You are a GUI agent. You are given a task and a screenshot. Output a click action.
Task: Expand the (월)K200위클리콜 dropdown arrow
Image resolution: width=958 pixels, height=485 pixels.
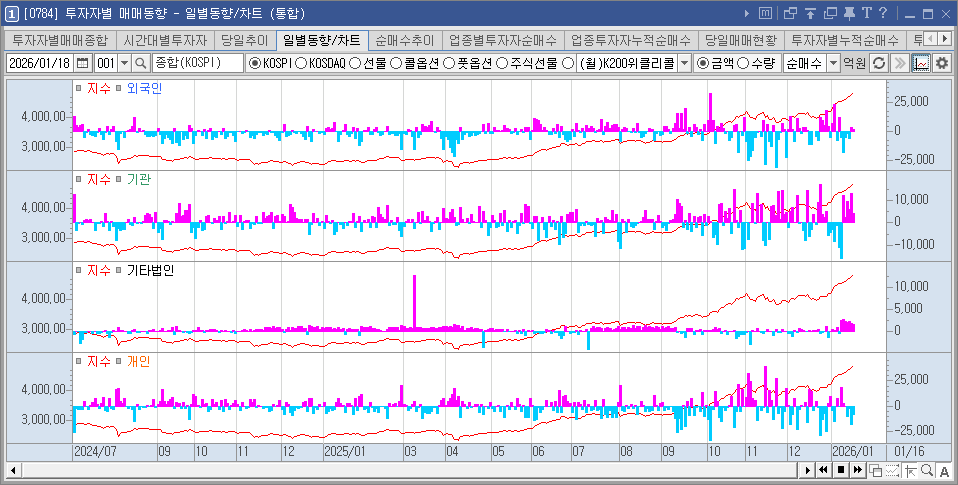[684, 63]
